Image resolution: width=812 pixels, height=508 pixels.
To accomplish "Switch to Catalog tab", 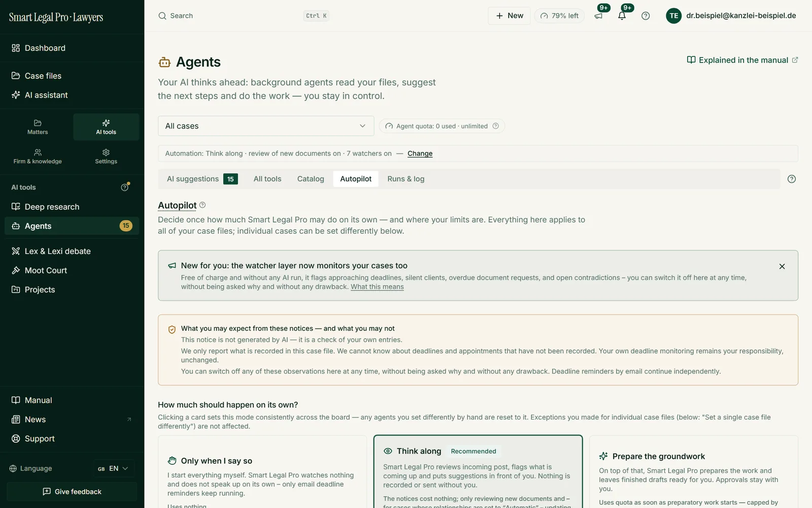I will tap(311, 179).
